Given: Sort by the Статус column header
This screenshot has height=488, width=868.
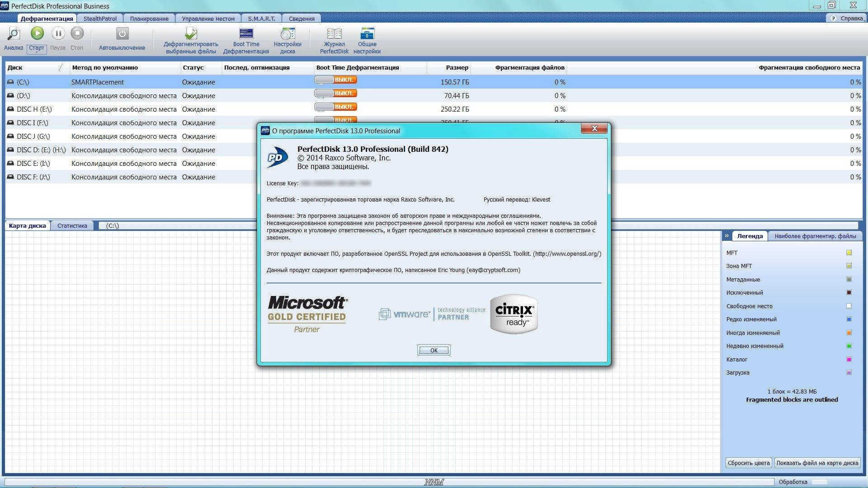Looking at the screenshot, I should click(x=201, y=67).
